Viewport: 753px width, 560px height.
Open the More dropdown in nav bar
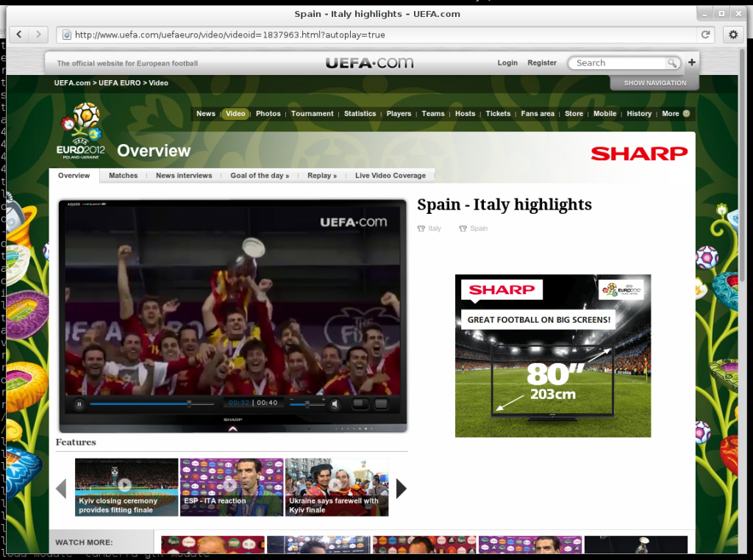point(675,114)
